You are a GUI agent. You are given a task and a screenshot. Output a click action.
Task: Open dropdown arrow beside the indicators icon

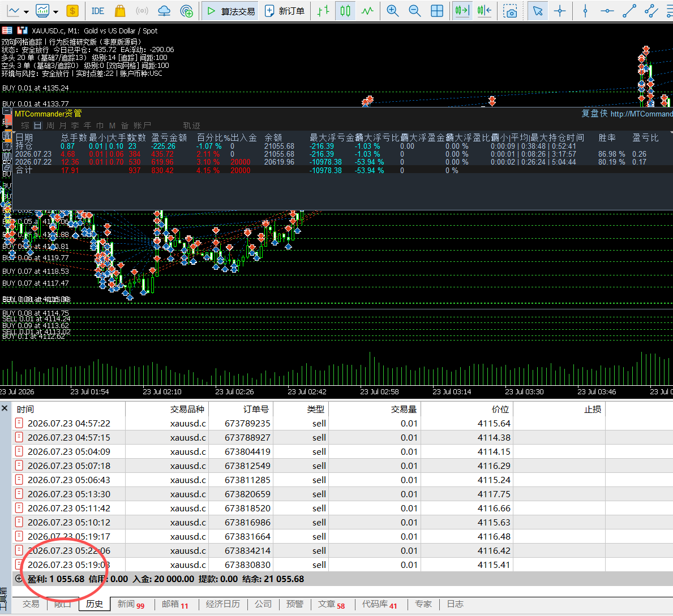tap(56, 11)
